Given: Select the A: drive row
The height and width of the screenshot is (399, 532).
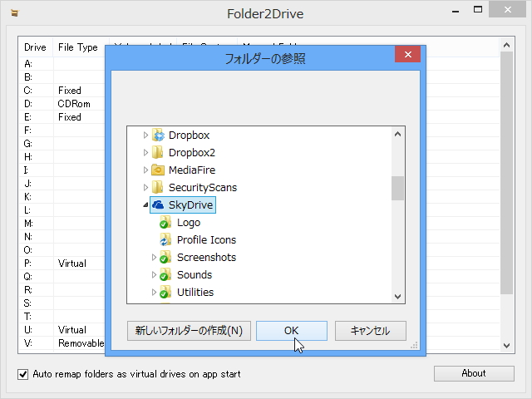Looking at the screenshot, I should coord(62,64).
